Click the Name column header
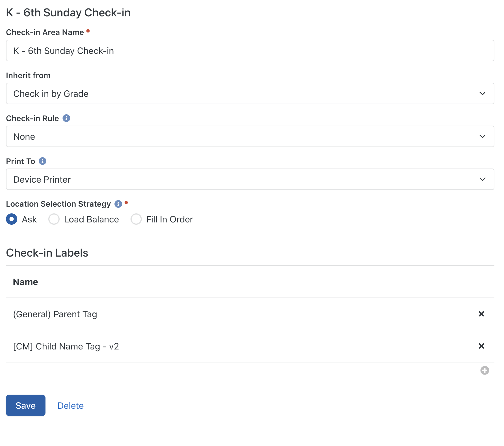 25,282
